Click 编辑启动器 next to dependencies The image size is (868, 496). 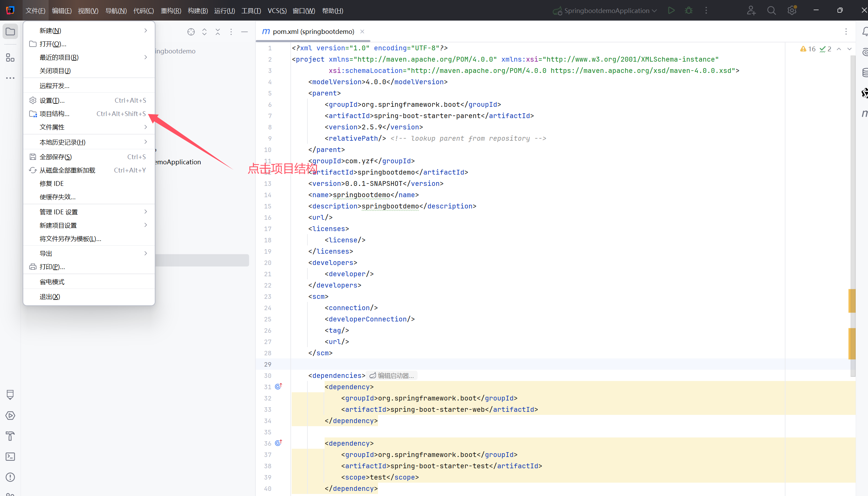pyautogui.click(x=394, y=375)
